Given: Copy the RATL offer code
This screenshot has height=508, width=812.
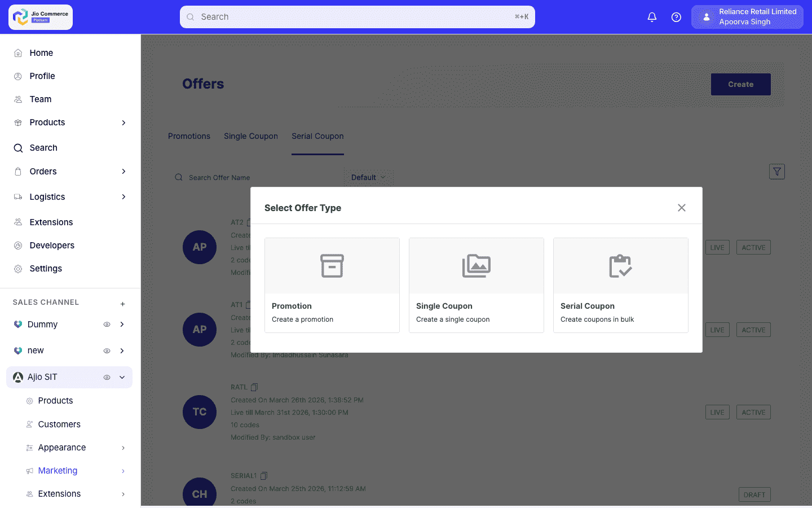Looking at the screenshot, I should [254, 387].
